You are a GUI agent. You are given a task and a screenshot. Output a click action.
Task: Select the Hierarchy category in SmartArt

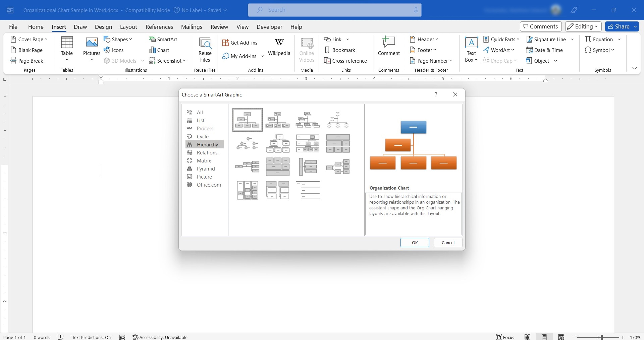click(207, 144)
